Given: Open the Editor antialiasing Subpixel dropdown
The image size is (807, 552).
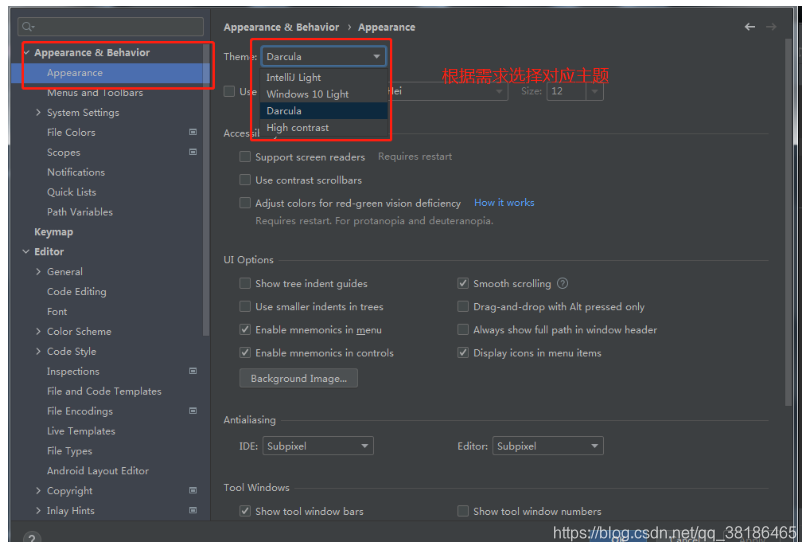Looking at the screenshot, I should point(548,446).
